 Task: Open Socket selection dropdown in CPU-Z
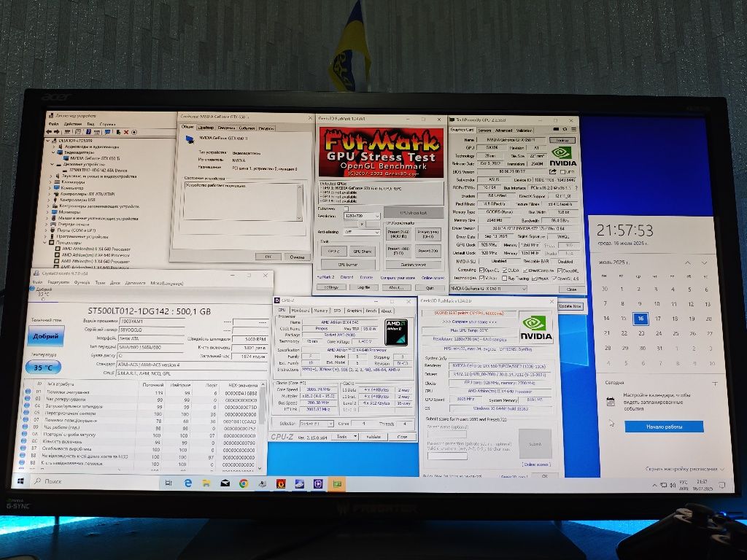(317, 424)
